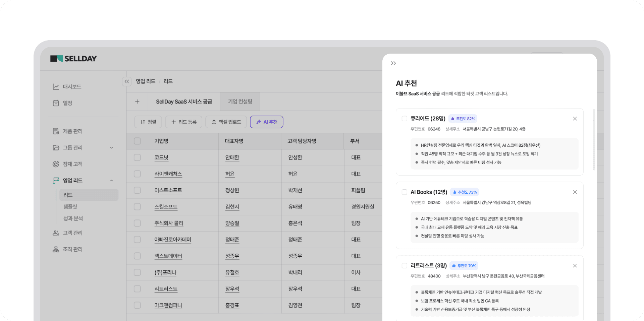Open the 일정 calendar icon in sidebar
The height and width of the screenshot is (321, 644).
pos(56,103)
